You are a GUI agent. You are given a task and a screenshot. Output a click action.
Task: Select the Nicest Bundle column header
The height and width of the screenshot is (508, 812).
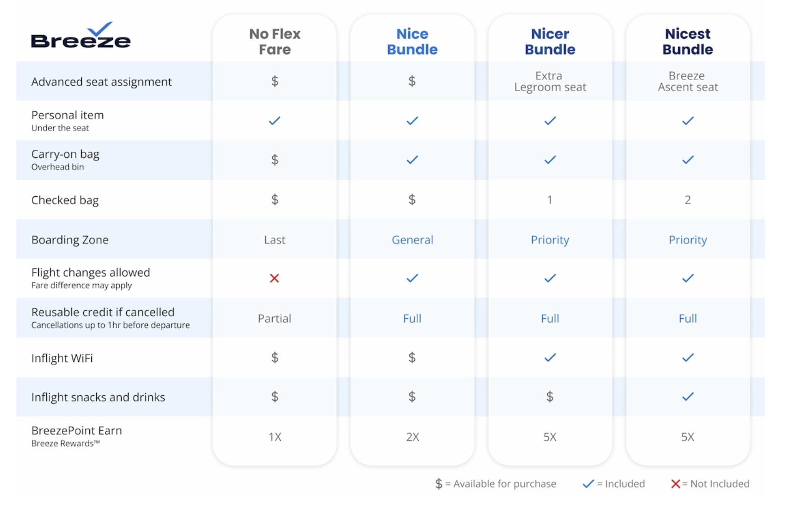[x=688, y=42]
